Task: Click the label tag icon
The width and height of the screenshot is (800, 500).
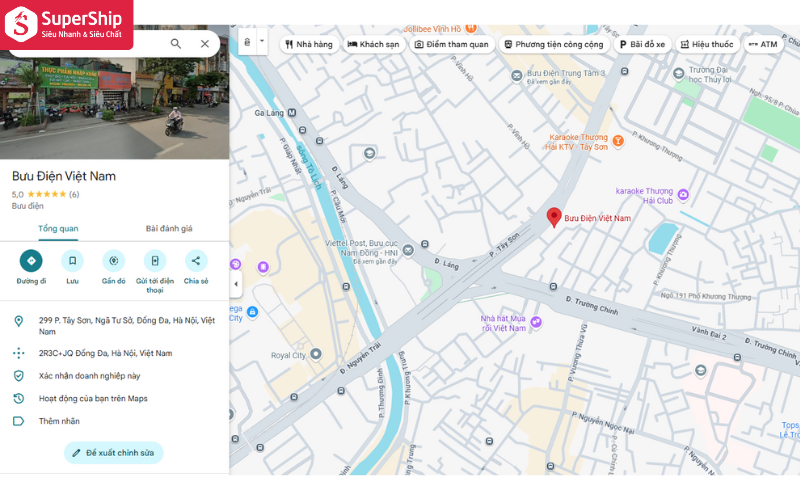Action: point(18,421)
